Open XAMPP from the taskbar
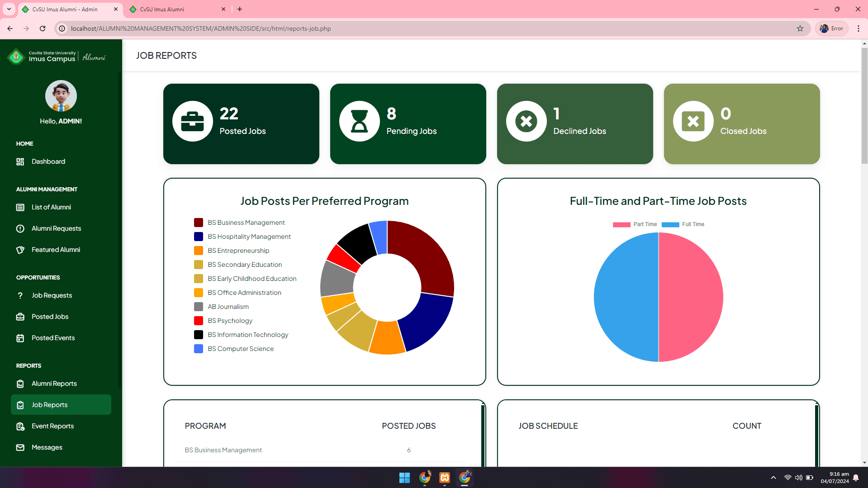Screen dimensions: 868x488 coord(445,478)
